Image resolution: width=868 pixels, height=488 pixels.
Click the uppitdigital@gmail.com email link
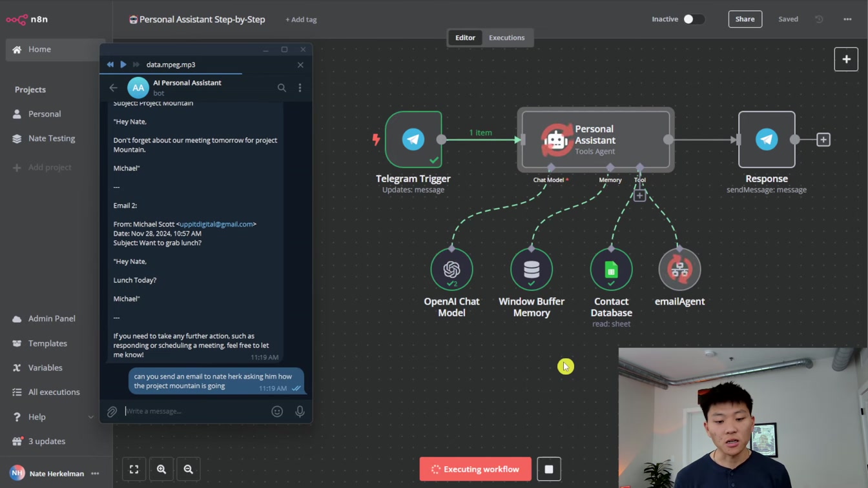click(x=216, y=224)
